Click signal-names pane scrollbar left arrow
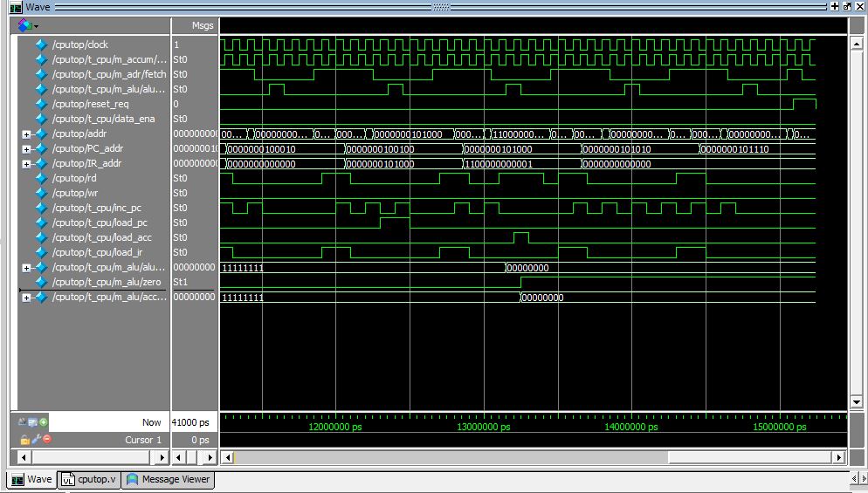The height and width of the screenshot is (493, 868). point(24,457)
